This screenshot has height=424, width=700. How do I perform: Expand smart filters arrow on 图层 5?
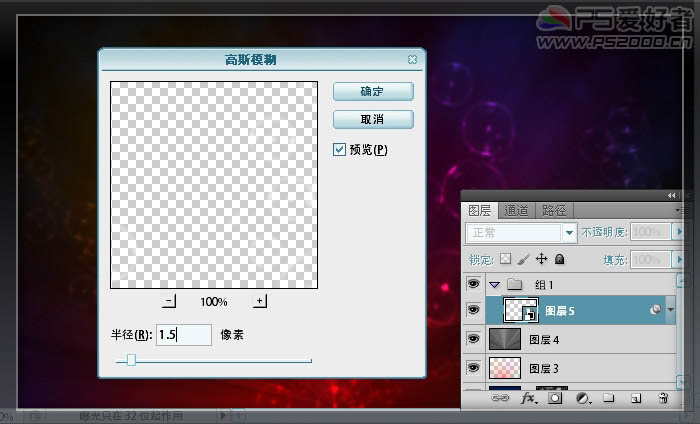pyautogui.click(x=670, y=311)
